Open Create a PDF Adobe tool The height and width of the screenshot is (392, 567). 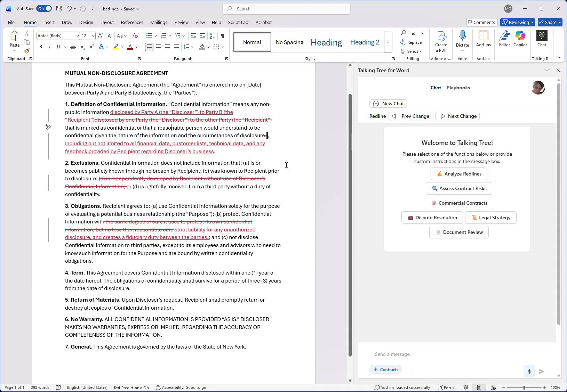pos(441,41)
